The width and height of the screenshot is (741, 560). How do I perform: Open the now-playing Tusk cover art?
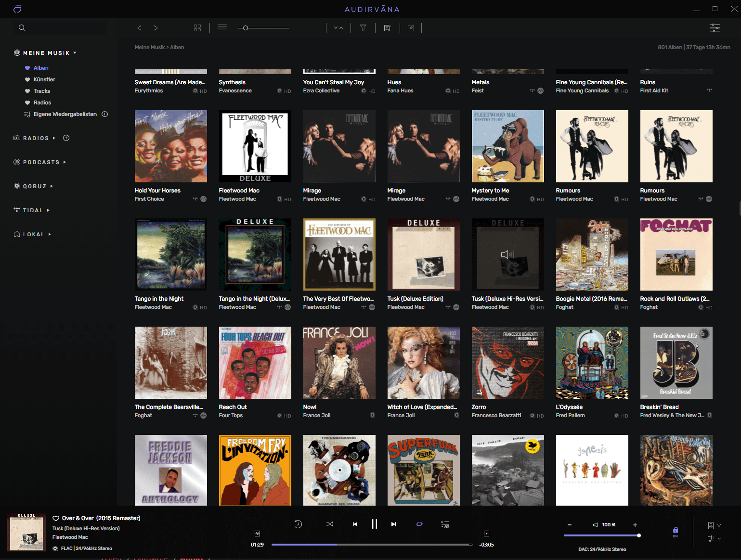click(x=26, y=532)
